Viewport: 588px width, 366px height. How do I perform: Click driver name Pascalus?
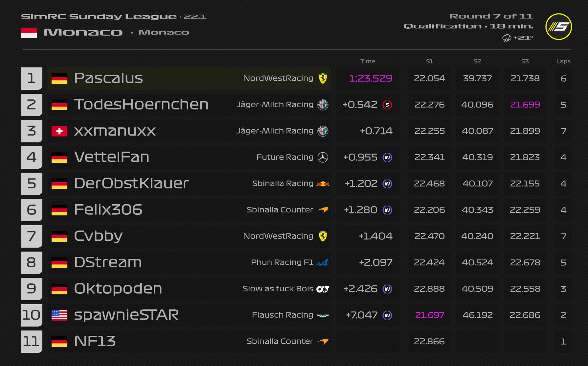pyautogui.click(x=108, y=78)
